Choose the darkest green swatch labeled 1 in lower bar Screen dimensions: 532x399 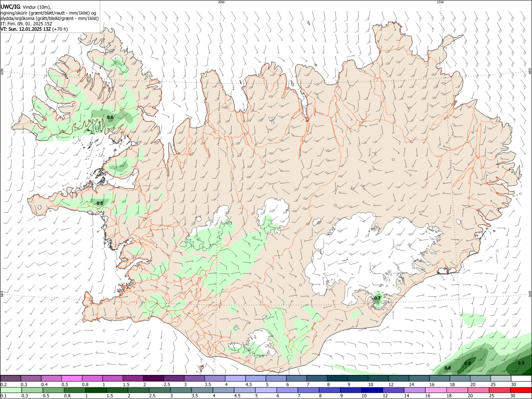[x=96, y=390]
